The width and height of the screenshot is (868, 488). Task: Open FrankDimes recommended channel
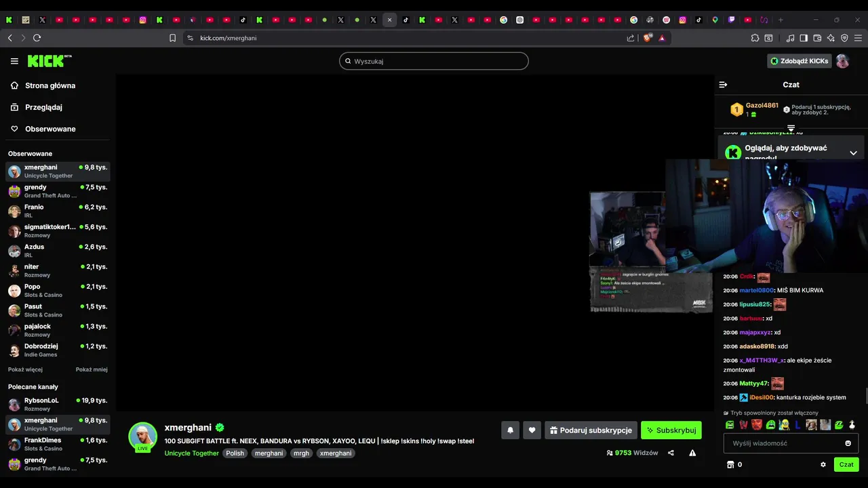58,444
